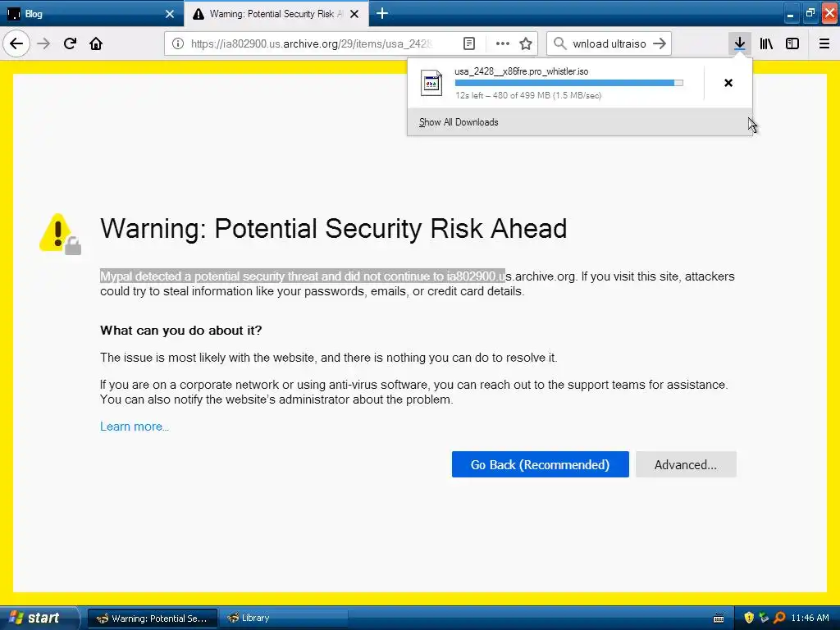Screen dimensions: 840x630
Task: Click the magnifier icon in search box
Action: point(559,43)
